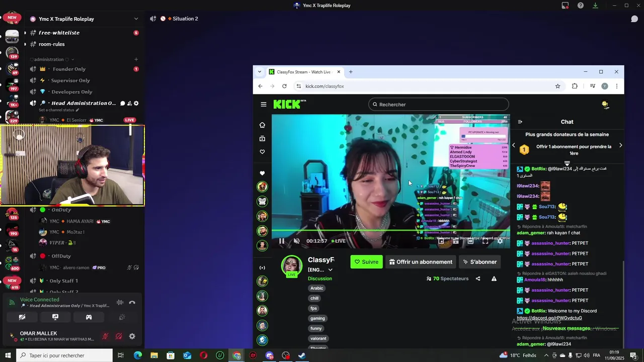This screenshot has width=644, height=362.
Task: Focus the Kick Rechercher search box
Action: 438,105
